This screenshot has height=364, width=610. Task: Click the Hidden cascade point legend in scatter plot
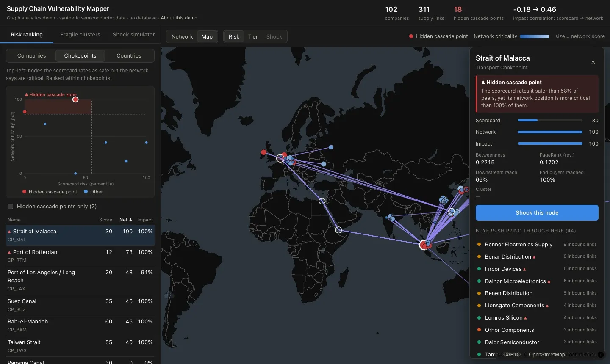50,192
